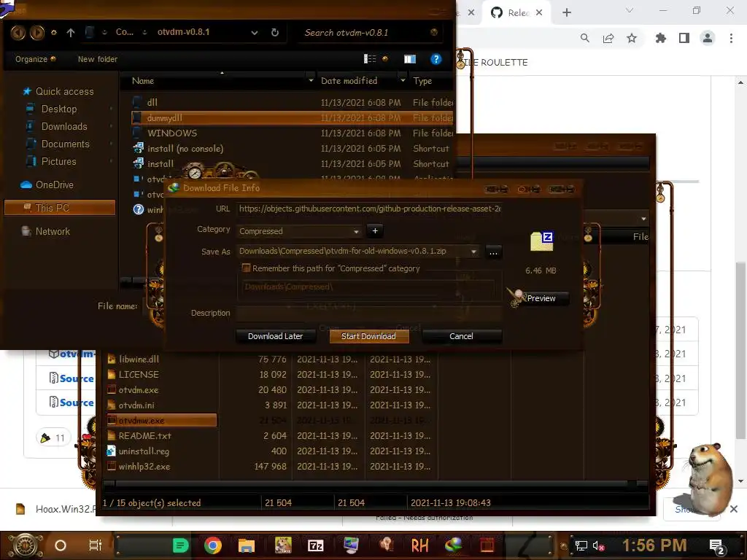Open the Category dropdown showing Compressed
747x560 pixels.
tap(298, 231)
